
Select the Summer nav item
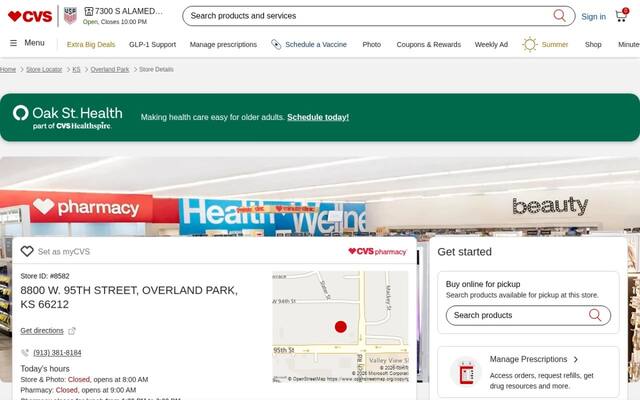coord(555,44)
